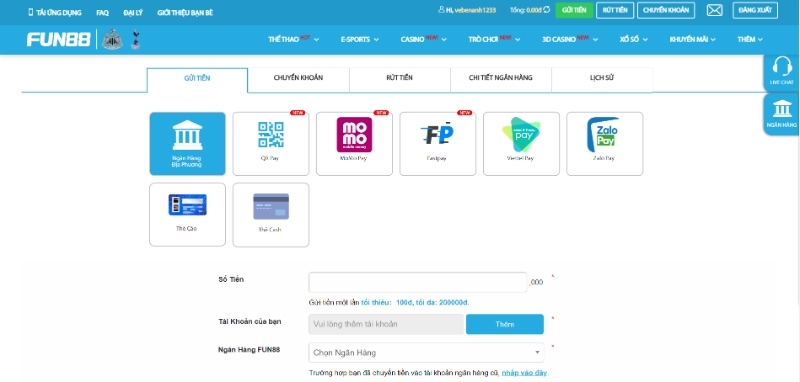
Task: Pick the Fastpay payment tile
Action: pos(438,144)
